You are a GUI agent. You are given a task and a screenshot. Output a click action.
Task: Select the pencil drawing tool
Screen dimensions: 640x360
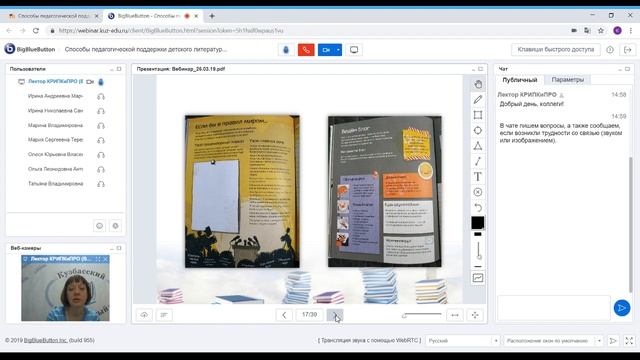click(478, 100)
